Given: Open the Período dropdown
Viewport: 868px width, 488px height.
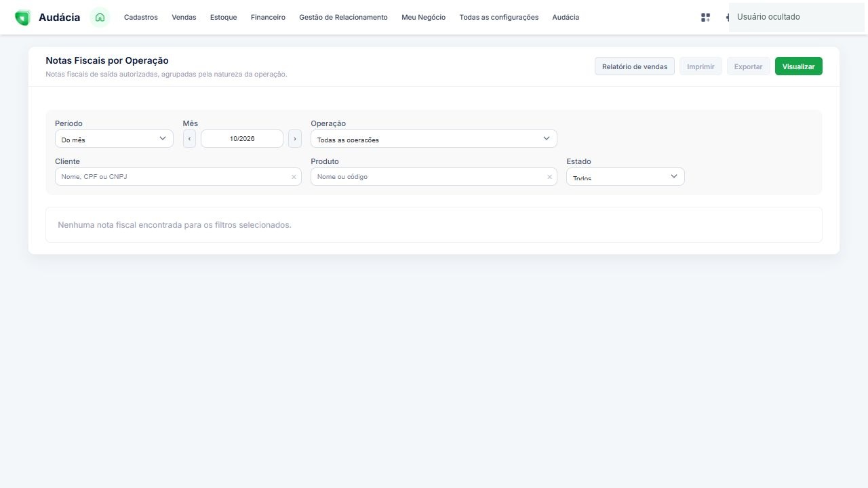Looking at the screenshot, I should click(x=114, y=139).
